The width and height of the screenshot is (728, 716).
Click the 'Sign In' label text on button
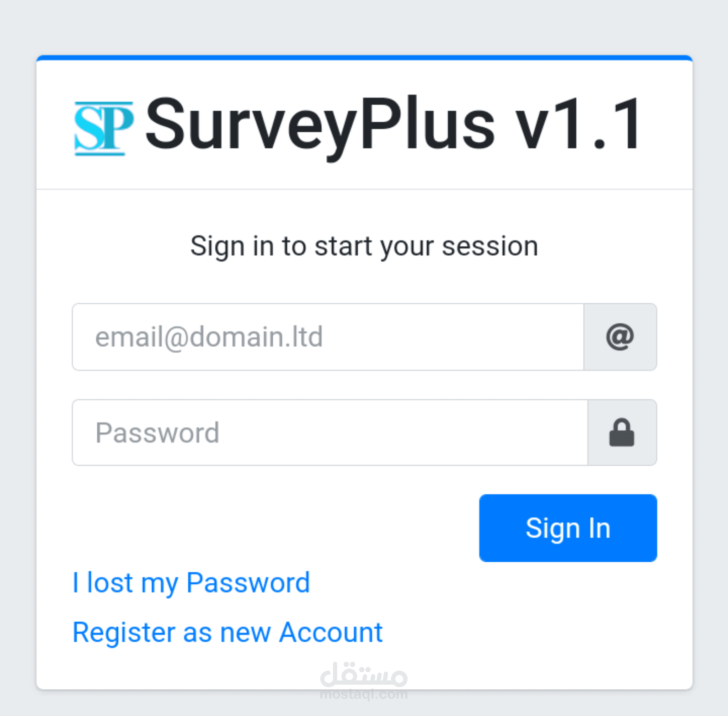click(x=568, y=528)
